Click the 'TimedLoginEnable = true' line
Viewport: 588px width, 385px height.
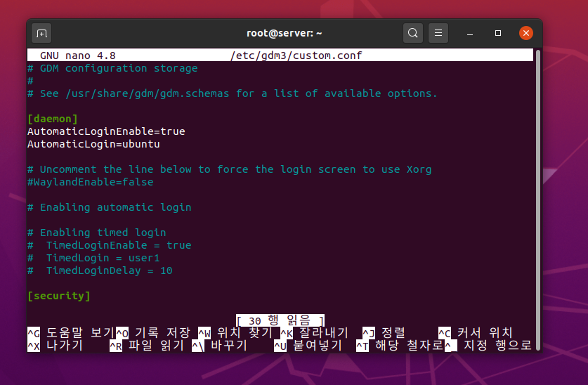[x=110, y=245]
